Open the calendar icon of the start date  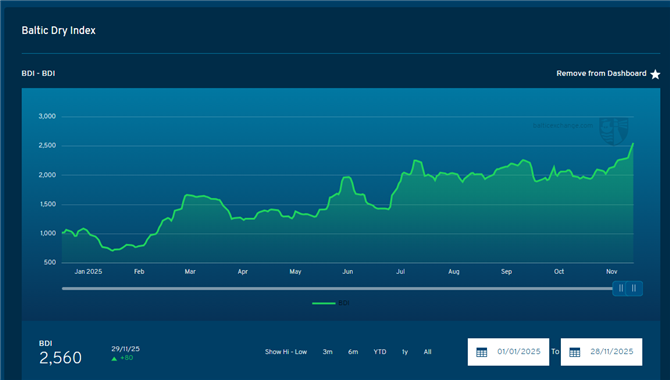coord(482,352)
